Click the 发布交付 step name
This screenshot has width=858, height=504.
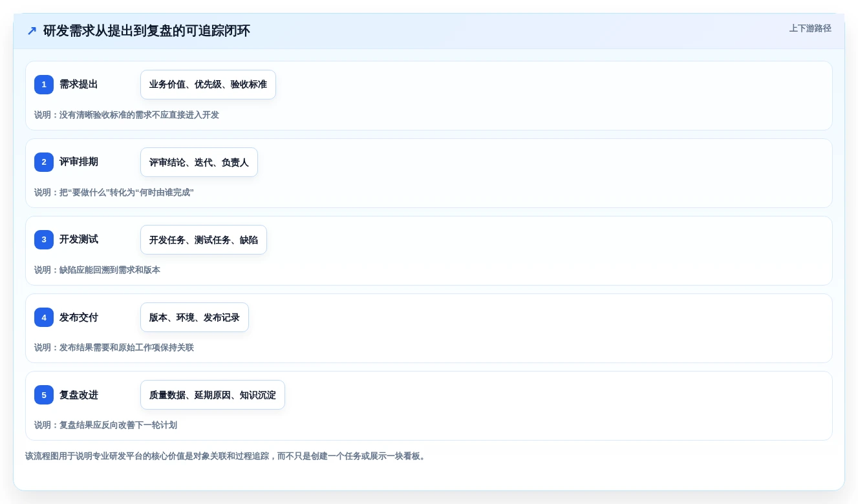pos(79,317)
